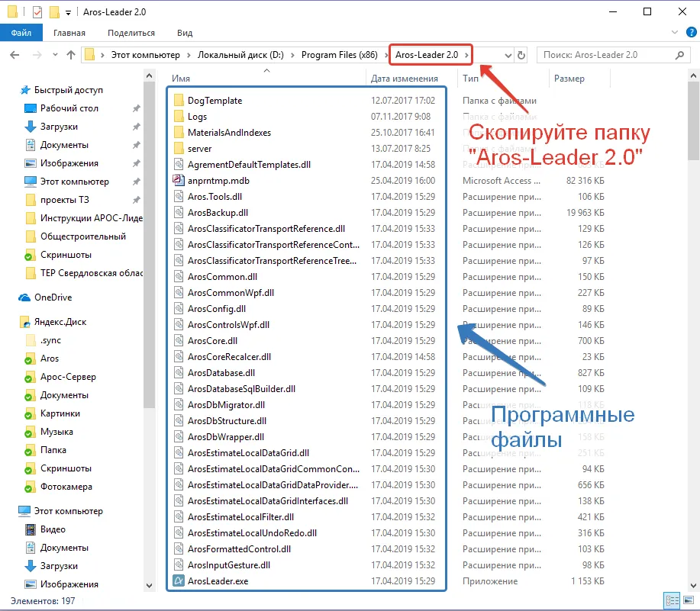
Task: Click Локальный диск (D:) breadcrumb
Action: (x=240, y=55)
